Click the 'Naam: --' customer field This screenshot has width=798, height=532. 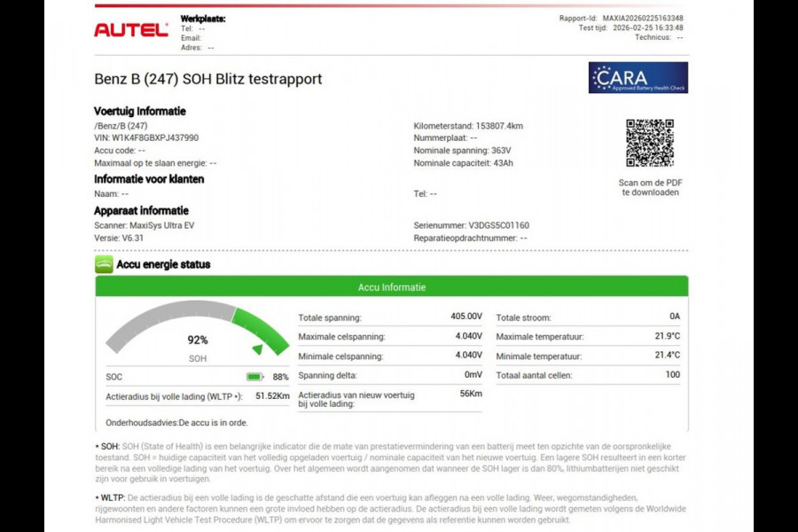112,194
